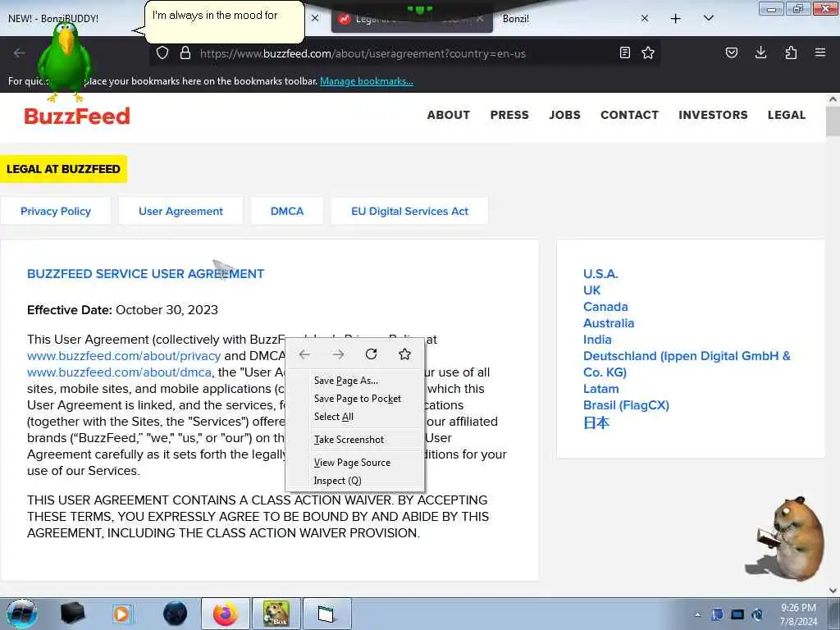840x630 pixels.
Task: Toggle reader view icon in address bar
Action: click(x=624, y=52)
